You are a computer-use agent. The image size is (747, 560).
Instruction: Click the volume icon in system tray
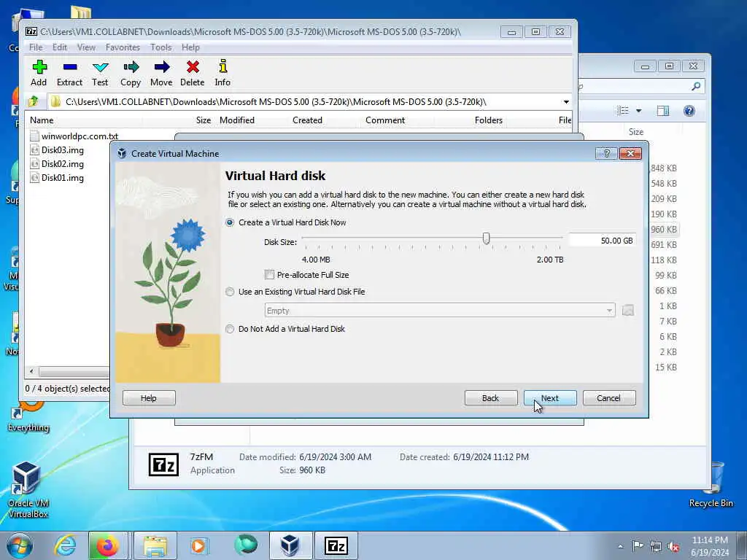673,546
